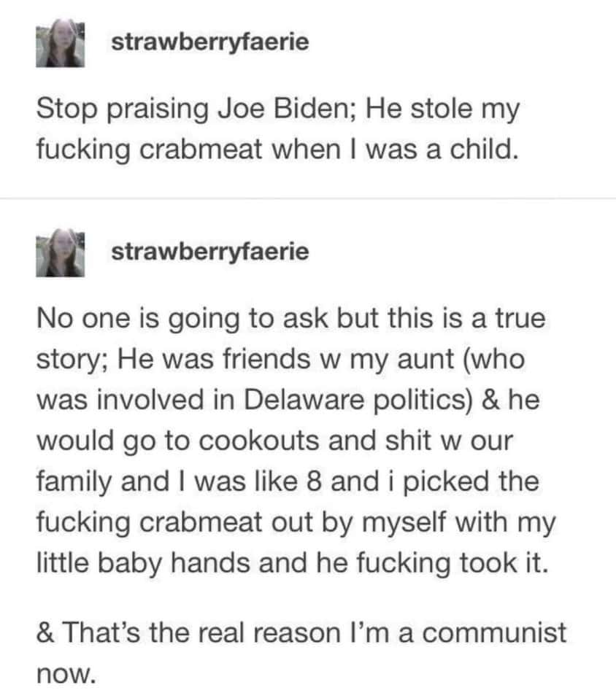
Task: Click the word "communist" in the final line
Action: tap(494, 633)
